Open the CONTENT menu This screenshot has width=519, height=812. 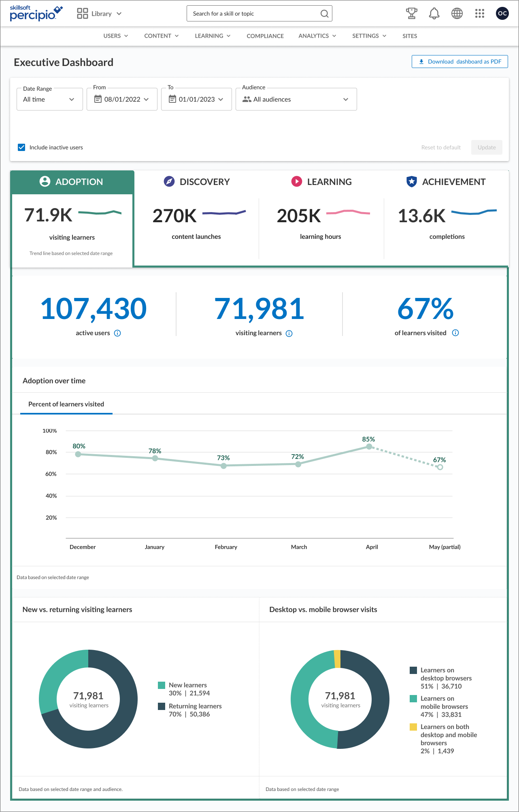pyautogui.click(x=162, y=36)
